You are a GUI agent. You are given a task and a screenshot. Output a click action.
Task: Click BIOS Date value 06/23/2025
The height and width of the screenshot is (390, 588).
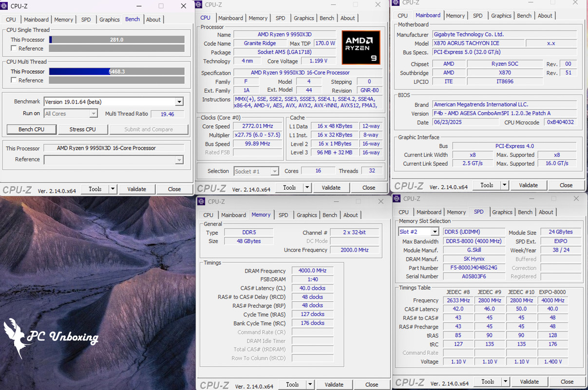tap(466, 122)
